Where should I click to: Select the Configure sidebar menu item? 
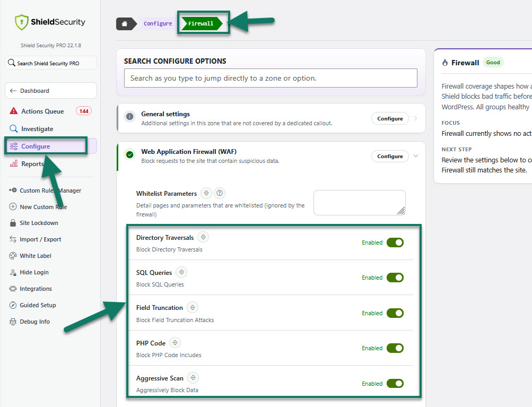click(x=51, y=146)
